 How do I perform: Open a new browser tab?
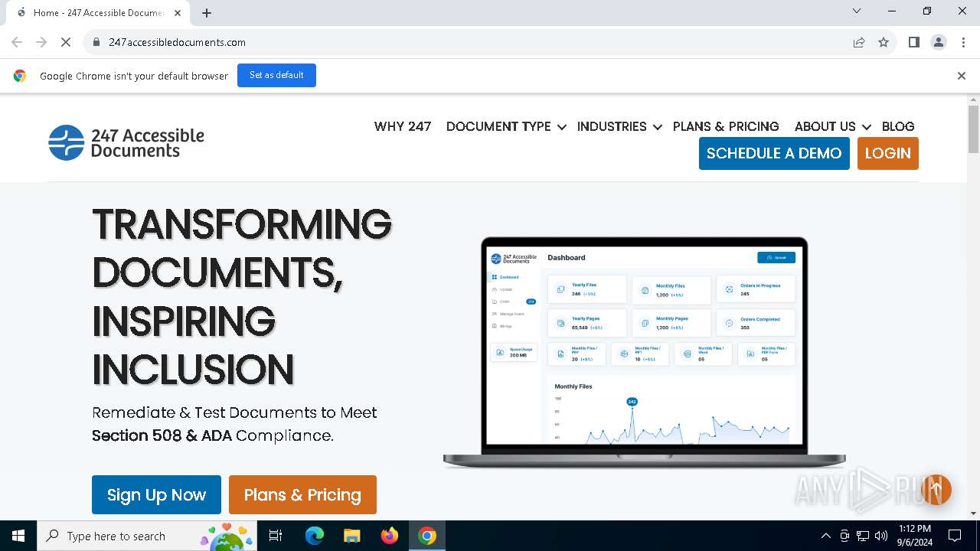tap(207, 12)
